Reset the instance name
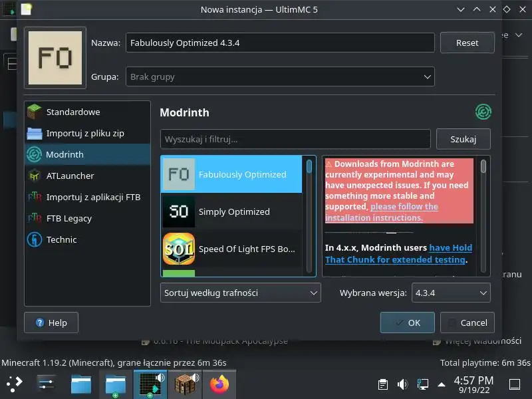 [x=467, y=43]
